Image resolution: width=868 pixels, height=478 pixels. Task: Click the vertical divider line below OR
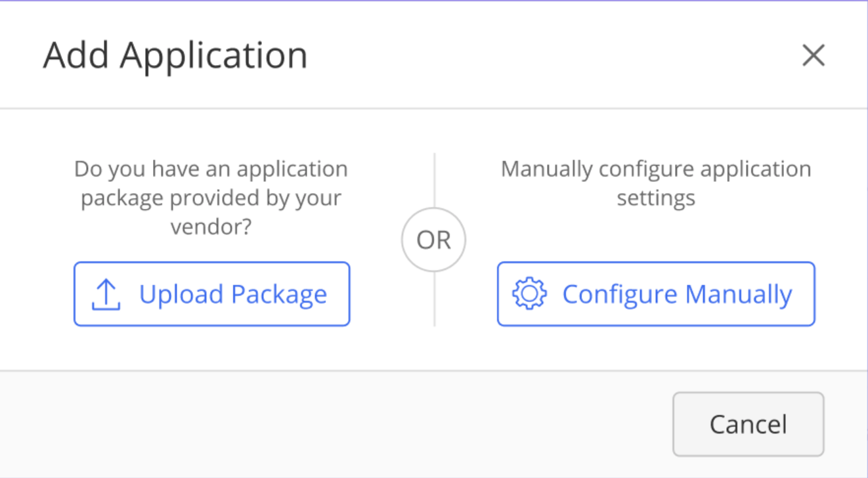click(434, 299)
